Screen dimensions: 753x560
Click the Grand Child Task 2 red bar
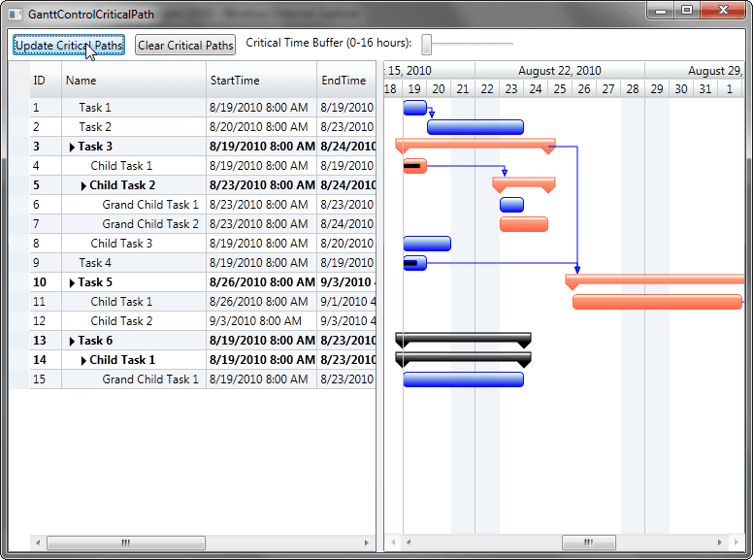point(524,224)
